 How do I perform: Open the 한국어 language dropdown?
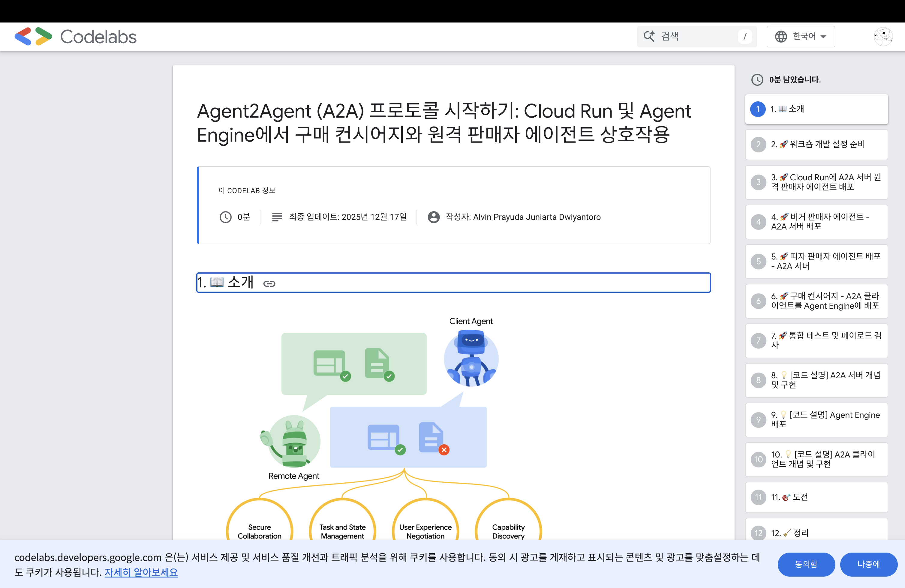(x=801, y=37)
